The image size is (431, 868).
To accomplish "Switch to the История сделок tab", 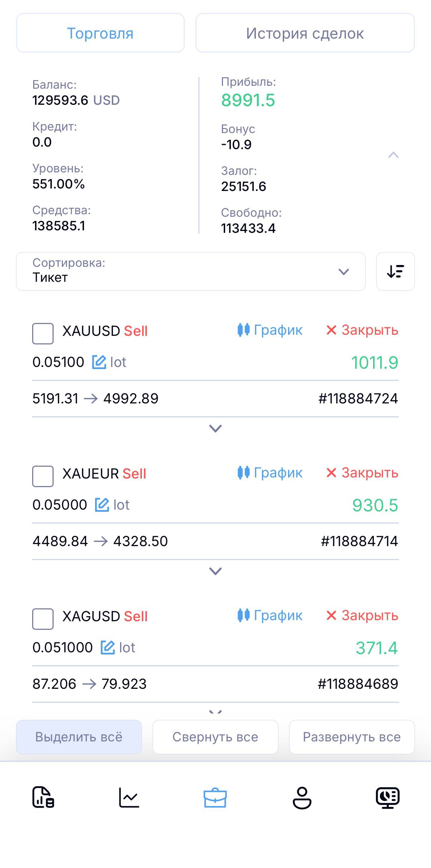I will click(x=305, y=33).
